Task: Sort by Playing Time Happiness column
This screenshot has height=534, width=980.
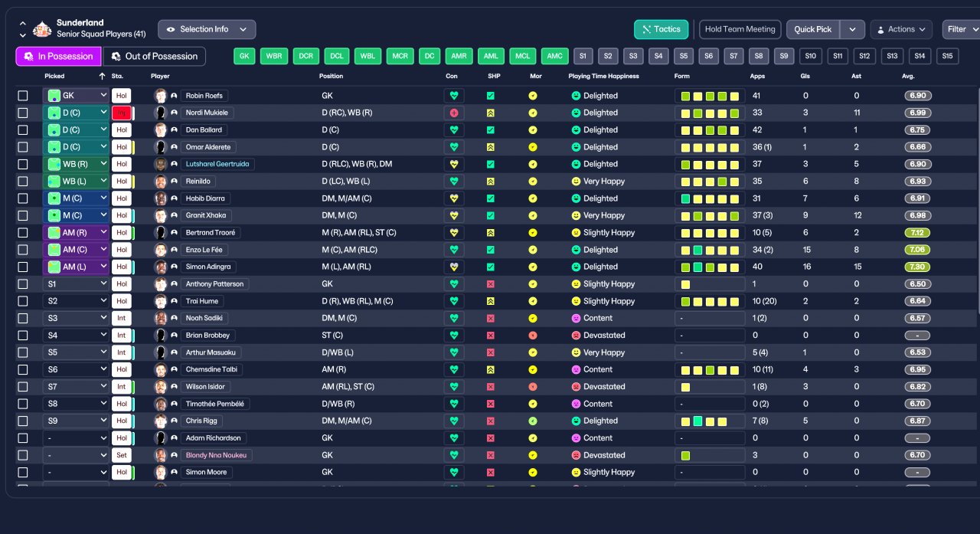Action: 603,76
